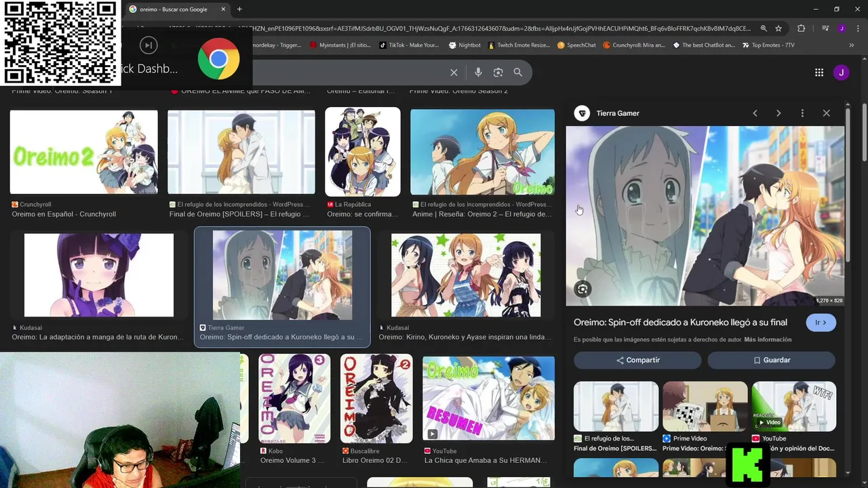Open a new browser tab
Screen dimensions: 868x488
pos(239,9)
